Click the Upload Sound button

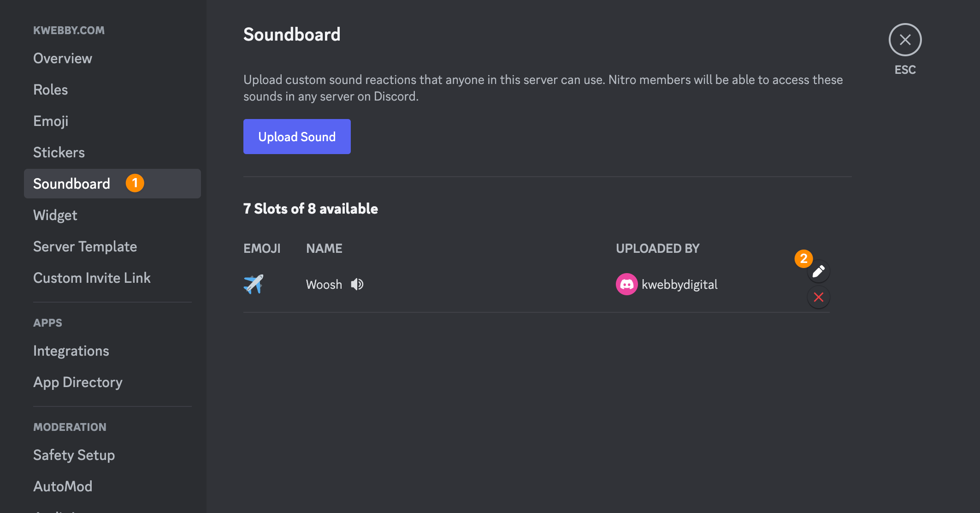[296, 136]
